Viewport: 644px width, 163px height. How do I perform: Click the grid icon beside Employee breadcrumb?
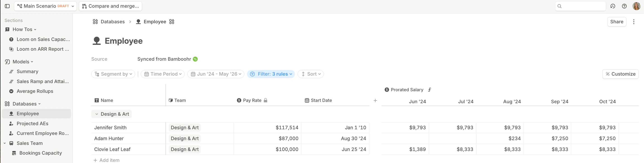point(172,22)
